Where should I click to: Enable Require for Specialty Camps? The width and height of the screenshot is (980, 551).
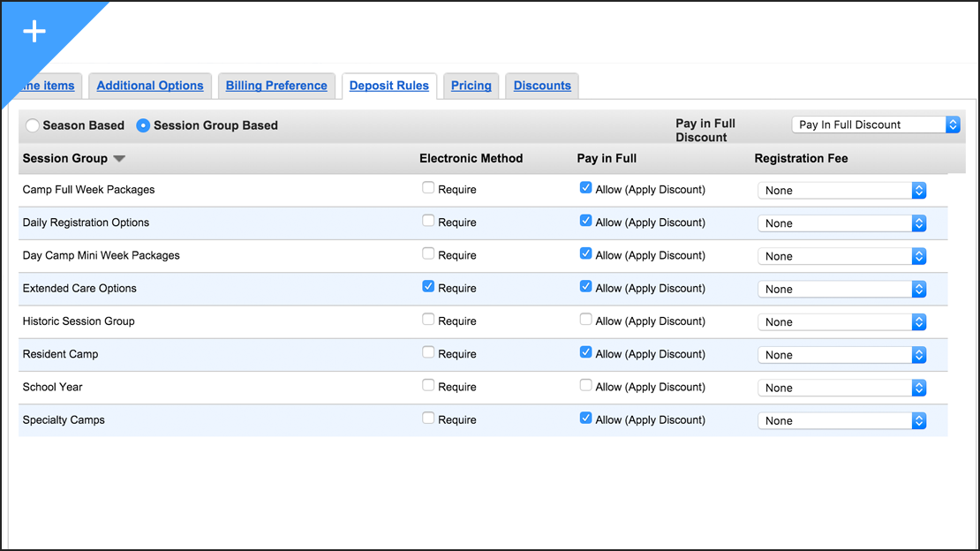[428, 418]
